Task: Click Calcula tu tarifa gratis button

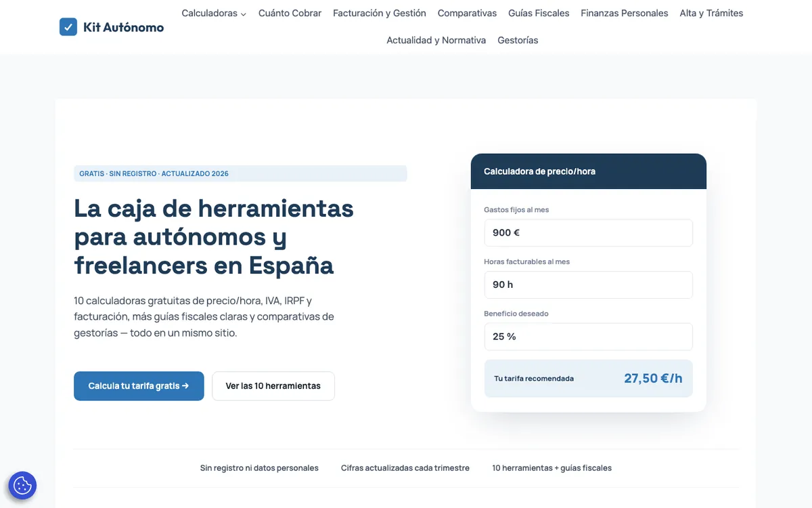Action: point(139,386)
